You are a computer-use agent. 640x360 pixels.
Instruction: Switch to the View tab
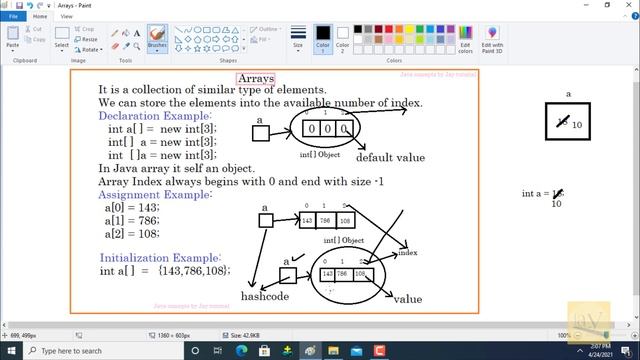tap(66, 16)
